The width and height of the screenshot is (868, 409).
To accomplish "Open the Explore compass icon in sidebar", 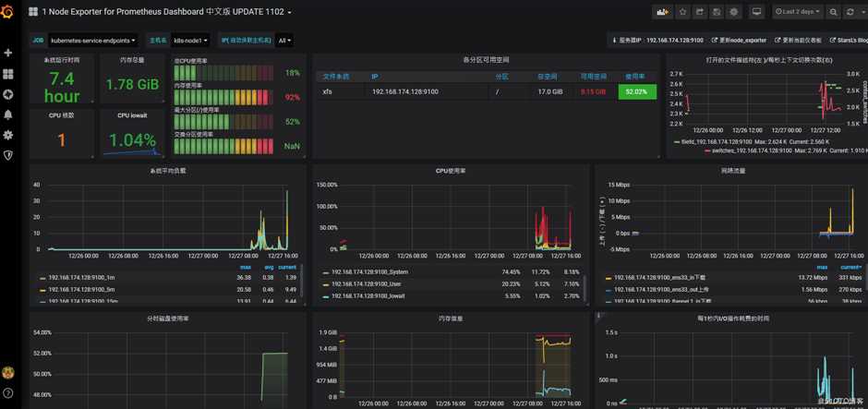I will 7,95.
